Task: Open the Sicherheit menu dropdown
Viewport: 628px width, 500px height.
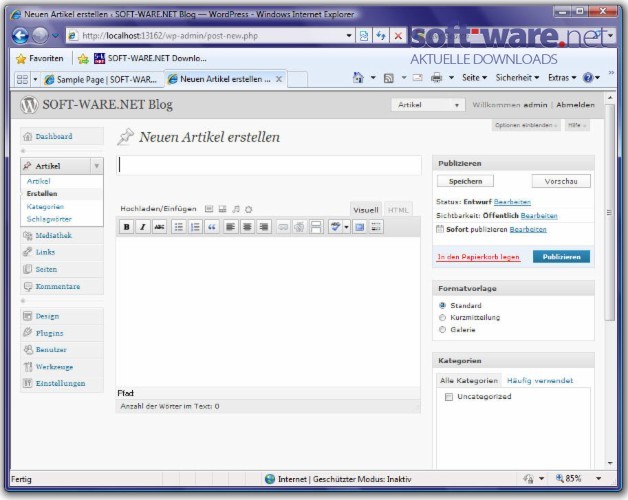Action: click(x=517, y=78)
